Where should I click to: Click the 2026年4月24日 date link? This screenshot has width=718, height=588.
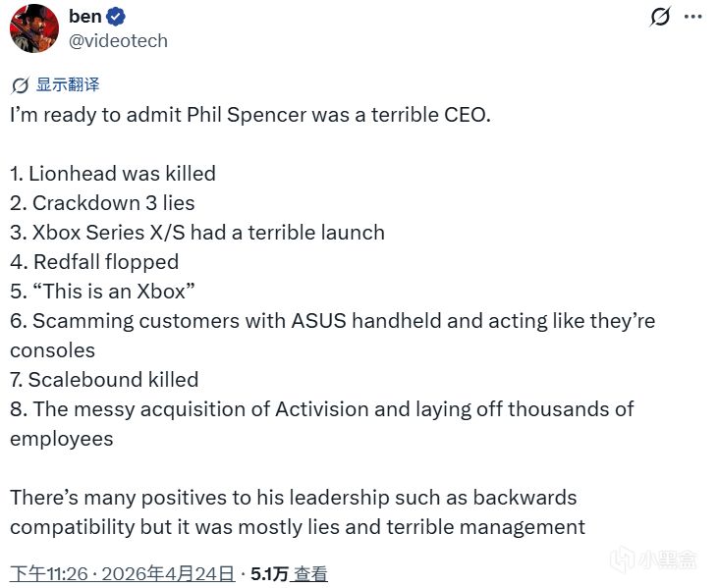point(170,573)
